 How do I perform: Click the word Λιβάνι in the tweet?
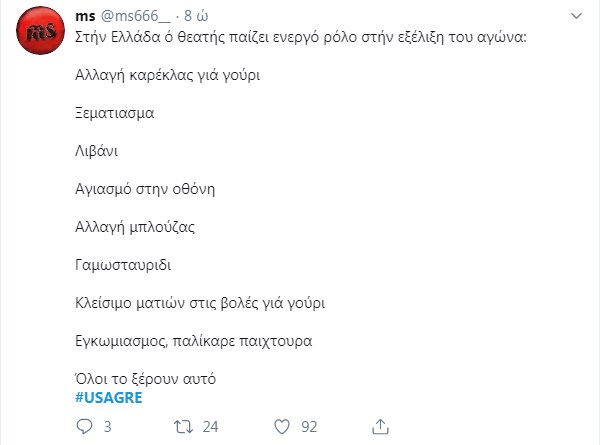pos(96,151)
